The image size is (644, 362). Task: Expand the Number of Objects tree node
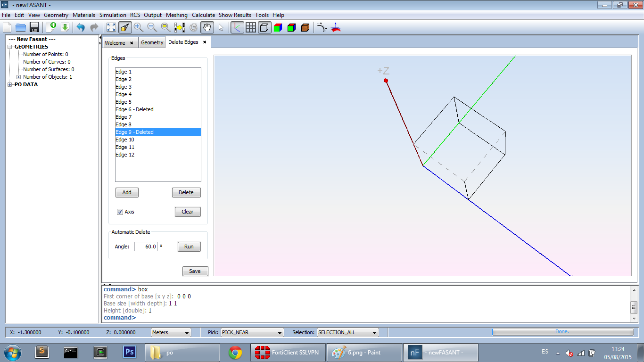point(19,77)
